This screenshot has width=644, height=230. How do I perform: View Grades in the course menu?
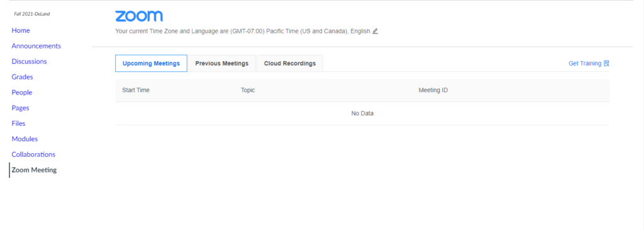click(22, 77)
